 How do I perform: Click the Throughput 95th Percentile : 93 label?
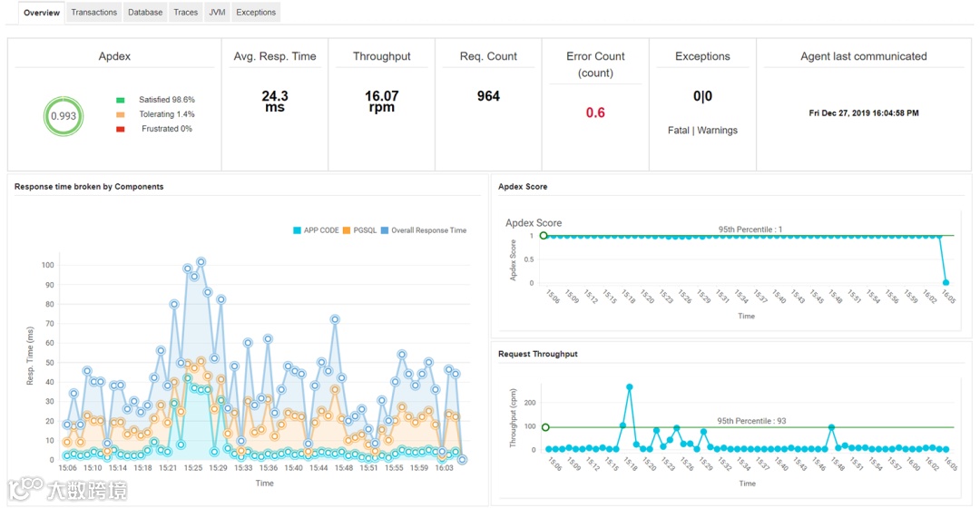(x=751, y=421)
